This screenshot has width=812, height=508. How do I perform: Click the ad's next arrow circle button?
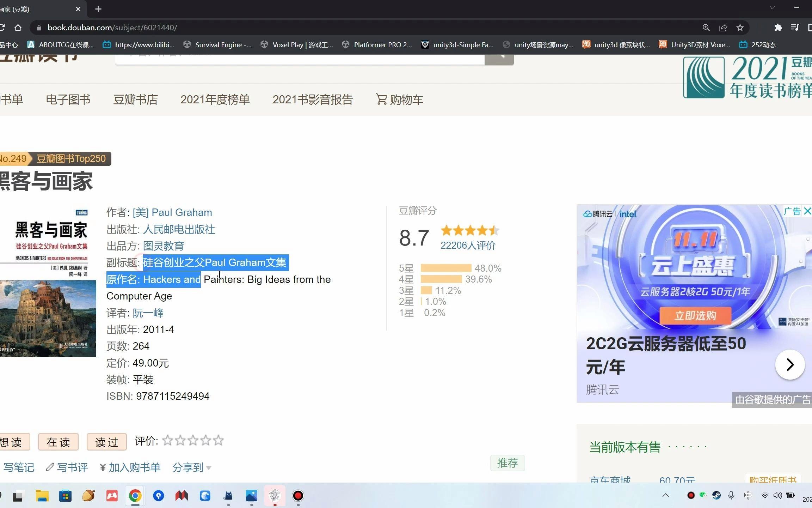790,364
